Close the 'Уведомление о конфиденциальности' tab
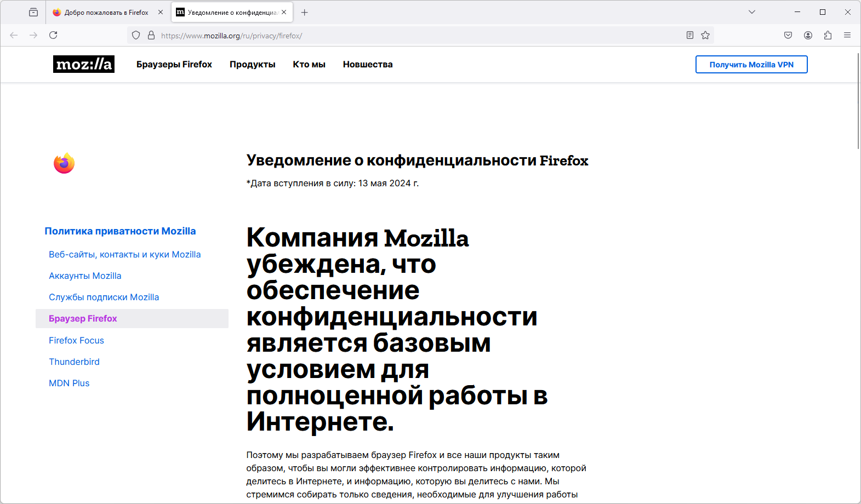This screenshot has height=504, width=861. 284,12
